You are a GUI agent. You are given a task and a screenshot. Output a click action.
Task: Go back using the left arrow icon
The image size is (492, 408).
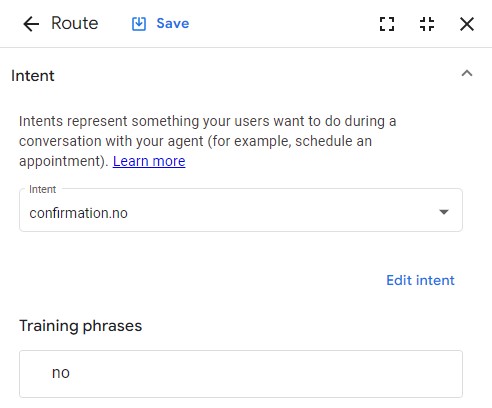click(x=31, y=24)
